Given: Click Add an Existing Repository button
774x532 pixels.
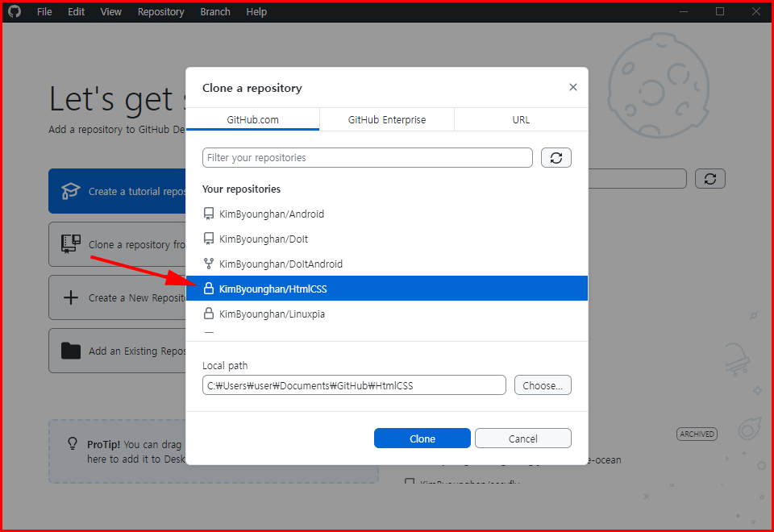Looking at the screenshot, I should tap(118, 351).
